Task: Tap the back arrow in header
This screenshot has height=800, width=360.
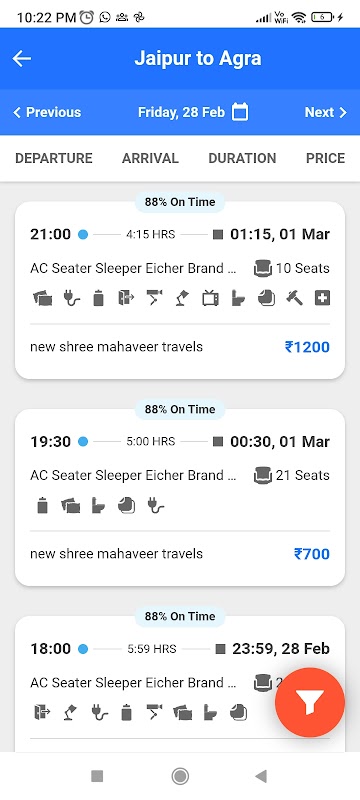Action: click(x=22, y=59)
